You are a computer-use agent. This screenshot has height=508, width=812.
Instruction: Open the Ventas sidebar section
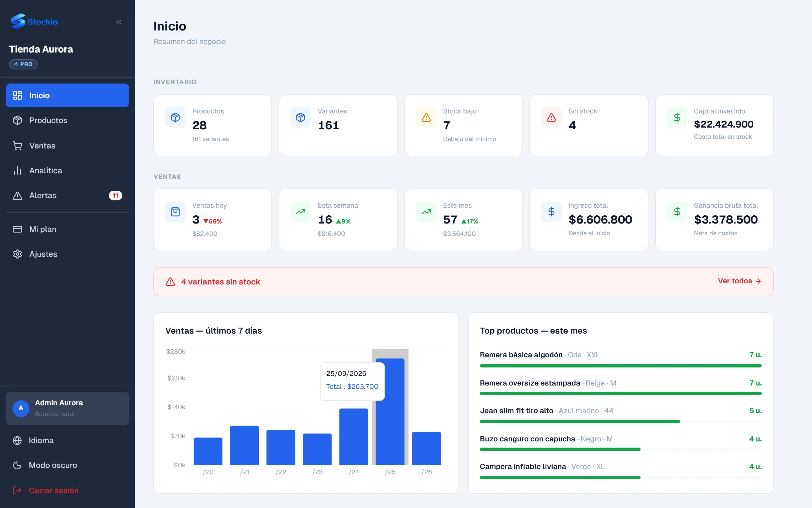tap(67, 145)
